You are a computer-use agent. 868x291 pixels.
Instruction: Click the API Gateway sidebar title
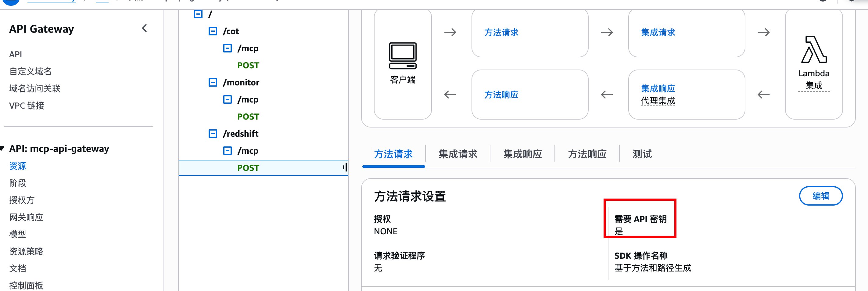(41, 29)
